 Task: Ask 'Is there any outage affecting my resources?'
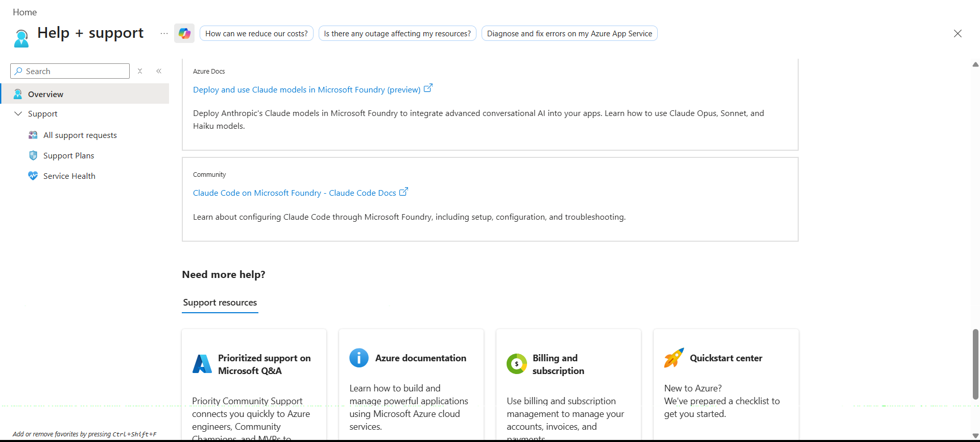point(397,34)
